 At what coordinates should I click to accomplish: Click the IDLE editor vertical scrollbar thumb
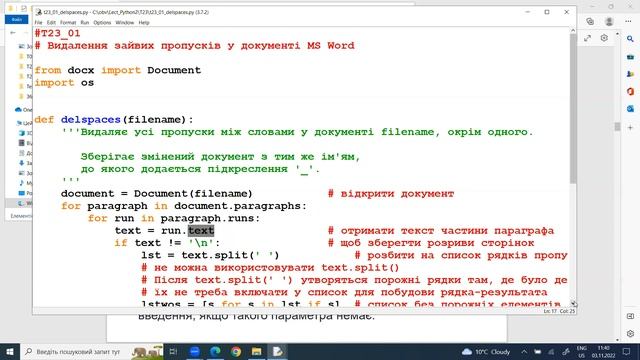click(573, 108)
